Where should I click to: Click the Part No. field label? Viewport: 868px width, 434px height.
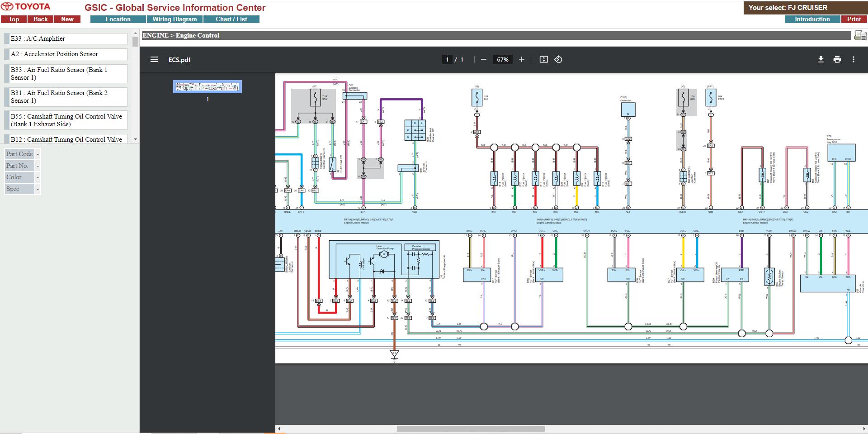(x=19, y=166)
